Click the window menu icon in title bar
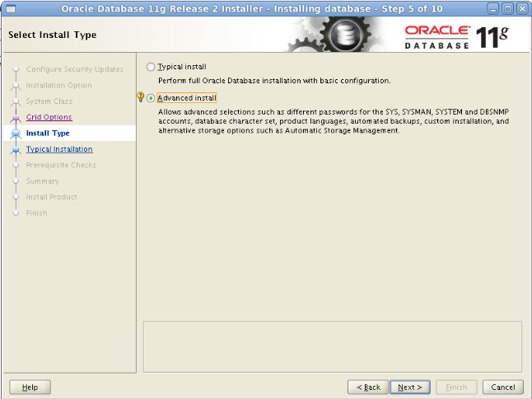This screenshot has height=399, width=532. click(x=11, y=8)
